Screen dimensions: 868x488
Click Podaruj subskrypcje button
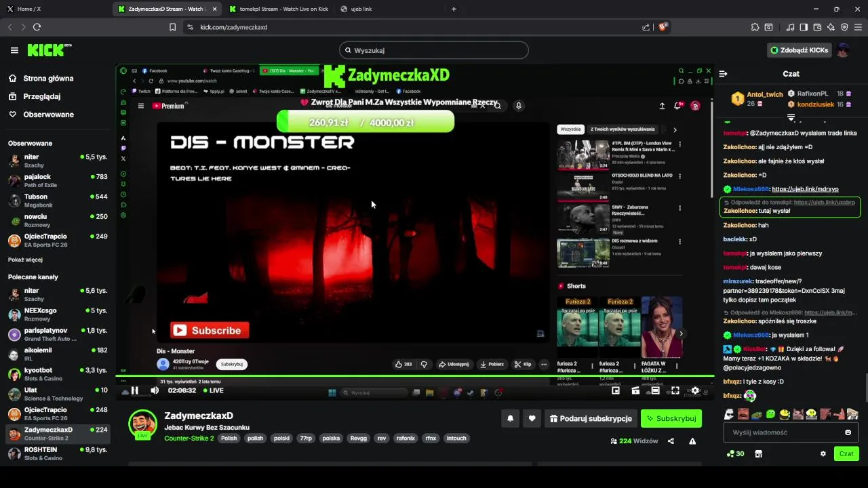pyautogui.click(x=590, y=419)
